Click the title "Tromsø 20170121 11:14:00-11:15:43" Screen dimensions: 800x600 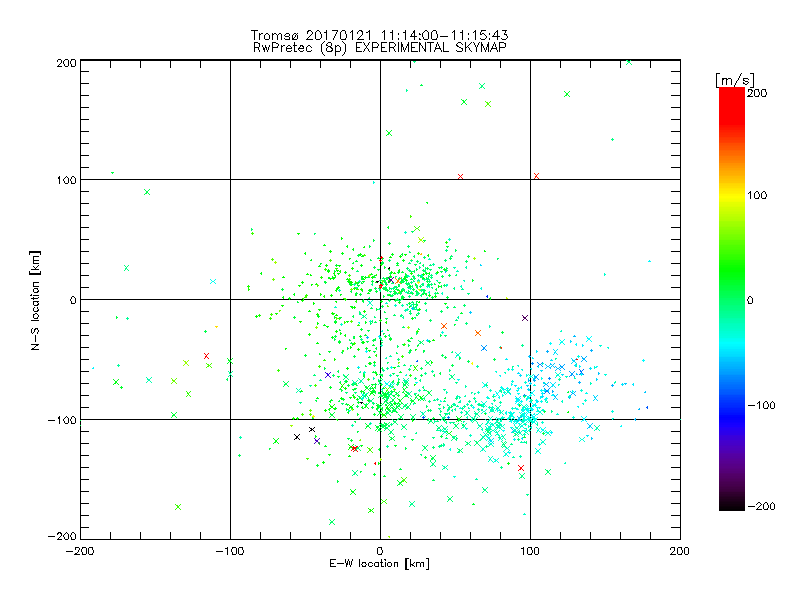(x=379, y=35)
